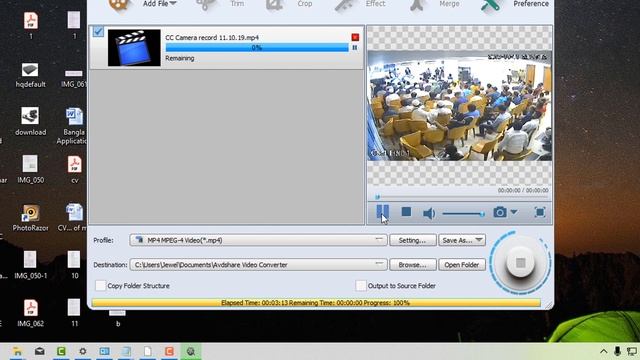
Task: Select the Merge option
Action: [435, 4]
